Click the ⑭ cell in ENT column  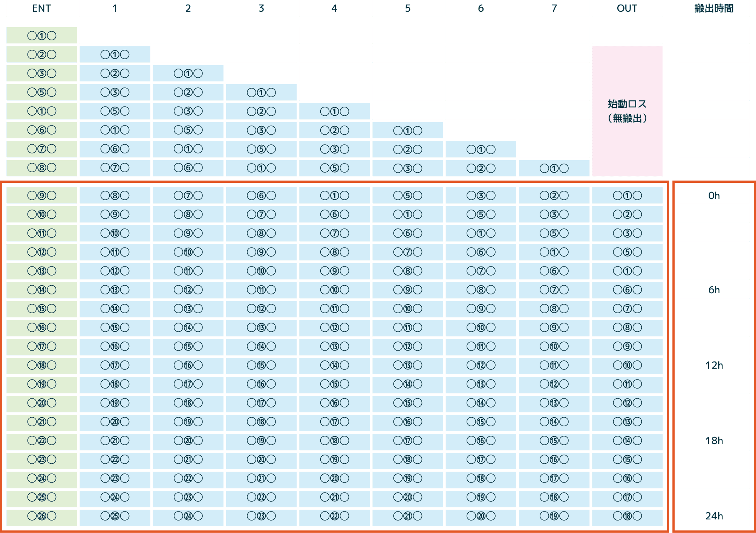(42, 290)
